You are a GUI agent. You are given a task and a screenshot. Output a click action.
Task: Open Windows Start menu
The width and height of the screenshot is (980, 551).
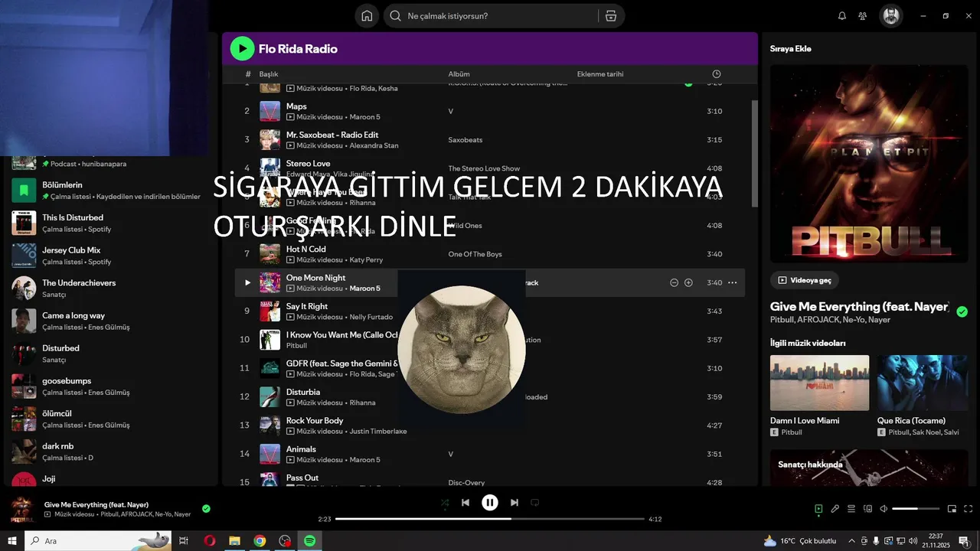11,541
